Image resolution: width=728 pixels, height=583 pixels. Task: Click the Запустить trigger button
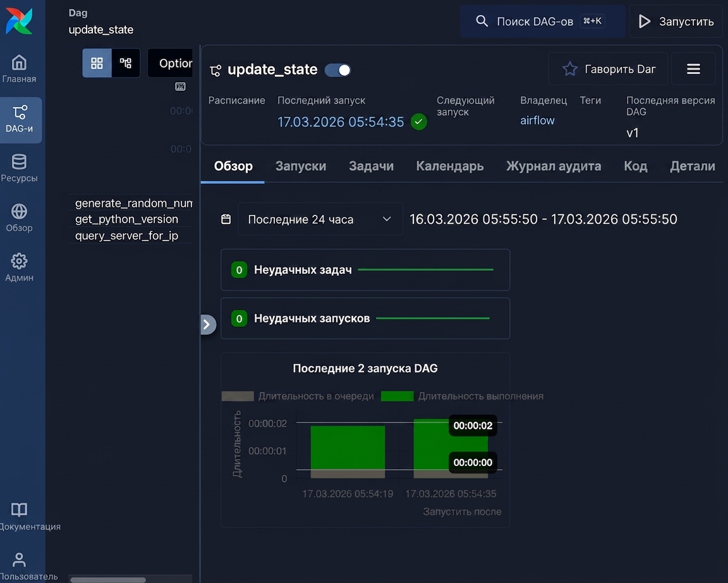pos(676,21)
